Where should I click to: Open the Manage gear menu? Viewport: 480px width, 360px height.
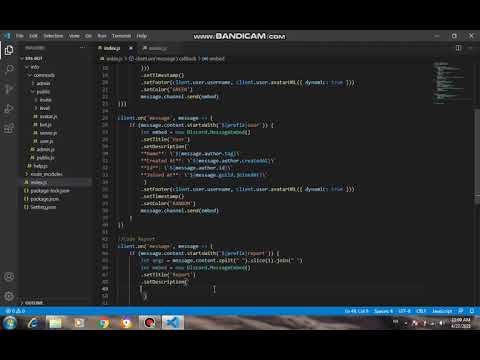[x=9, y=296]
